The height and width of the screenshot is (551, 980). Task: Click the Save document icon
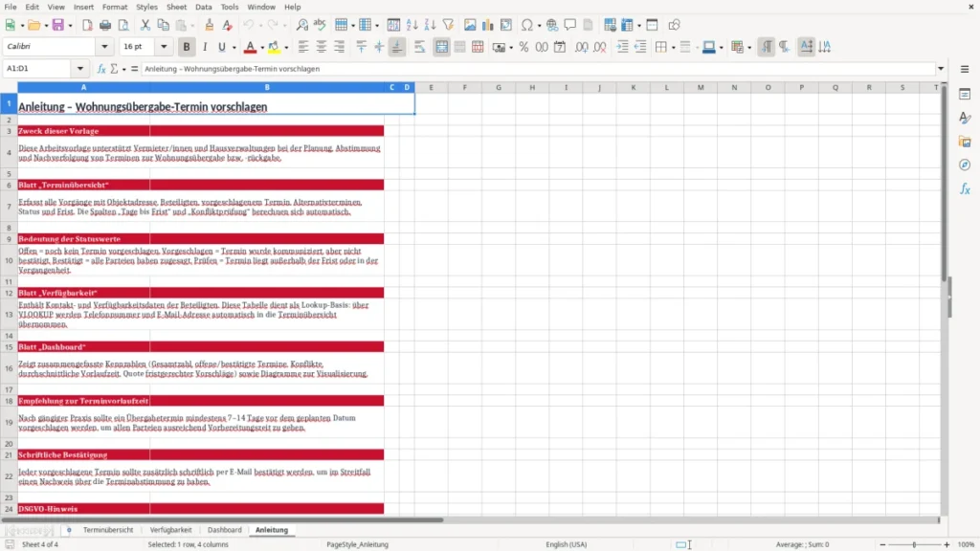coord(57,25)
